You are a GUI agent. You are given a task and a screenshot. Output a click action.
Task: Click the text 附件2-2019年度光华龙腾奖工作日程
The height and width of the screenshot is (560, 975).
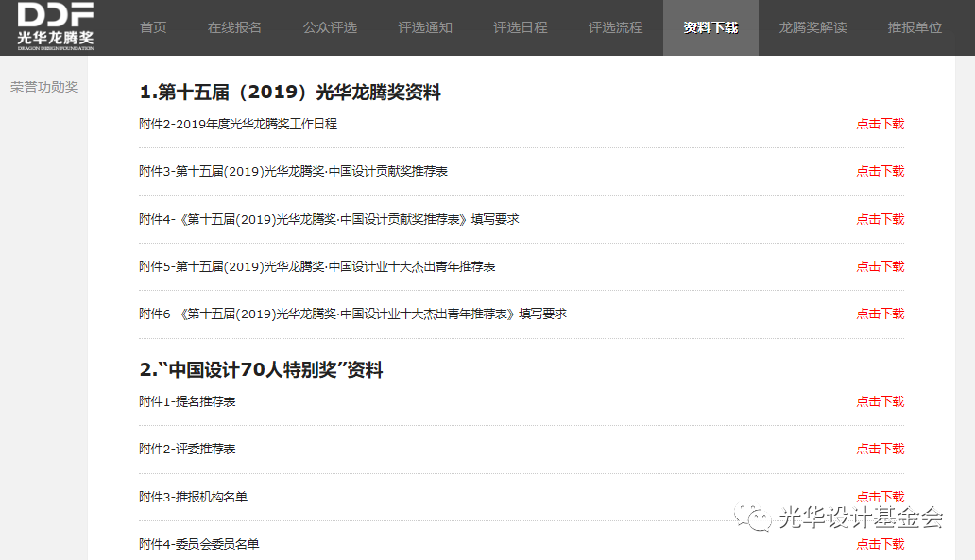point(238,124)
